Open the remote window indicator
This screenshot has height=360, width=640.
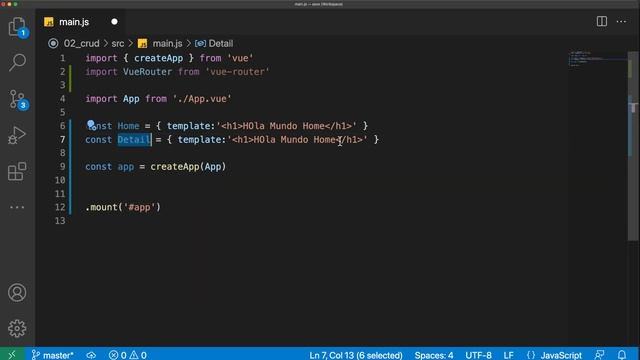pos(12,355)
